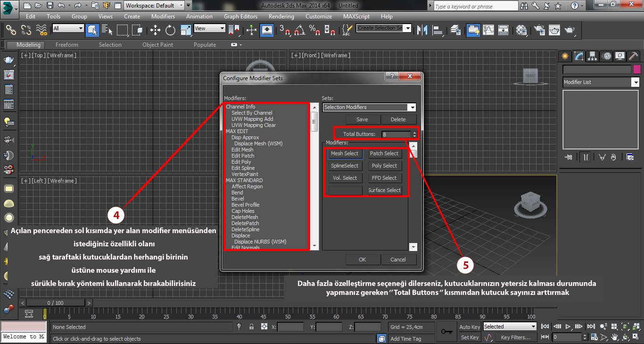Click the Key Filters button
The width and height of the screenshot is (644, 344).
516,337
